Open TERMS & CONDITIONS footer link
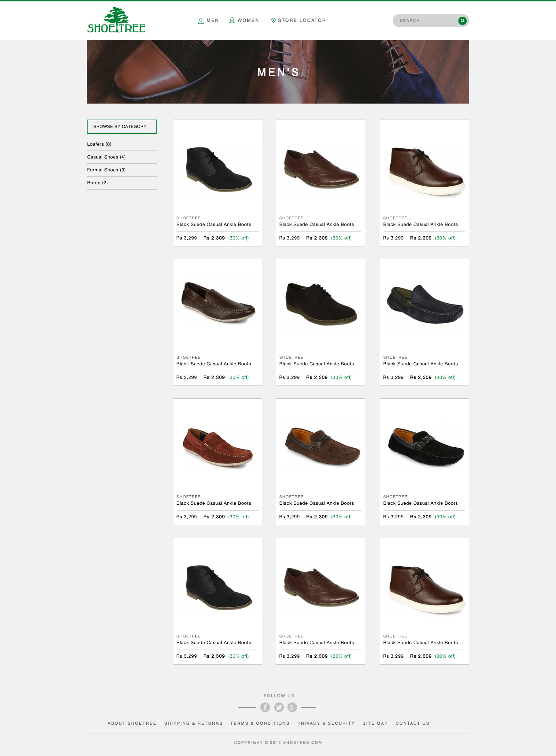 point(260,723)
